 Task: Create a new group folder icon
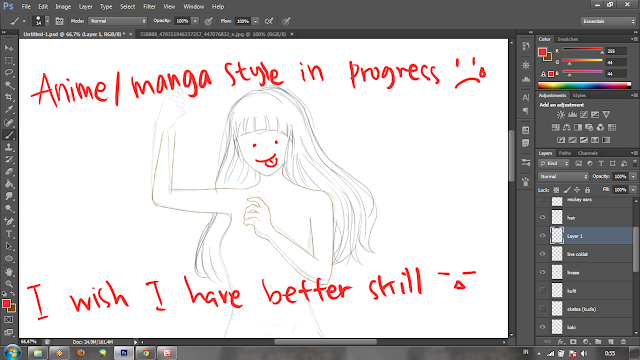598,342
